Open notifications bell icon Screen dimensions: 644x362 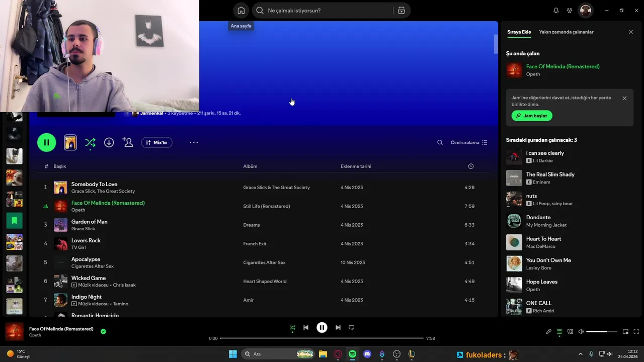point(556,11)
